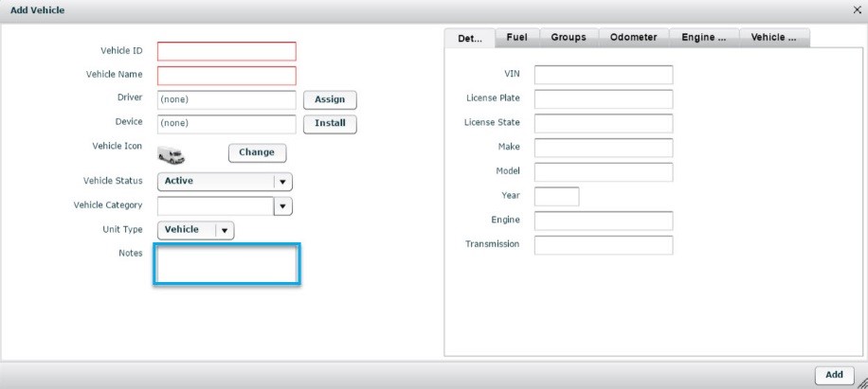Click the Install device button
This screenshot has height=389, width=868.
329,123
